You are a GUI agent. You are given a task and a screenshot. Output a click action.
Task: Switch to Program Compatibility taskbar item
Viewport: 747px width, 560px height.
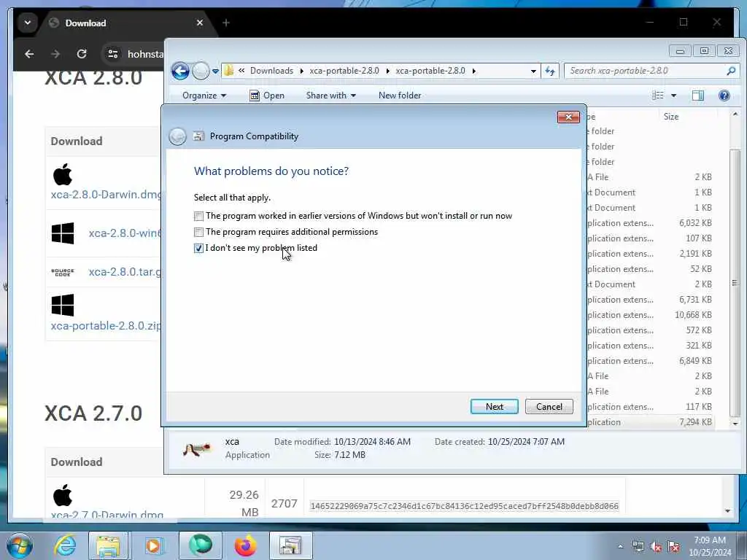click(x=290, y=545)
